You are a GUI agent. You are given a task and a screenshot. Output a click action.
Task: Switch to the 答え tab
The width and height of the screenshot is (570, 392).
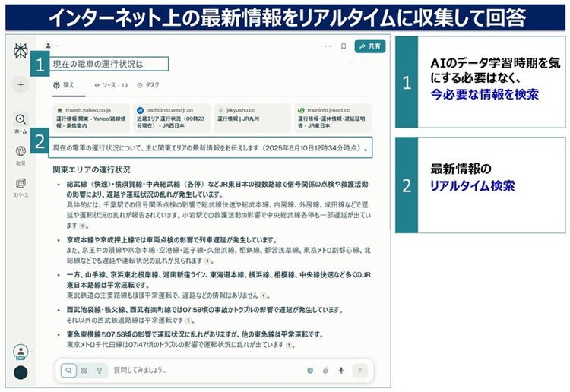point(64,85)
